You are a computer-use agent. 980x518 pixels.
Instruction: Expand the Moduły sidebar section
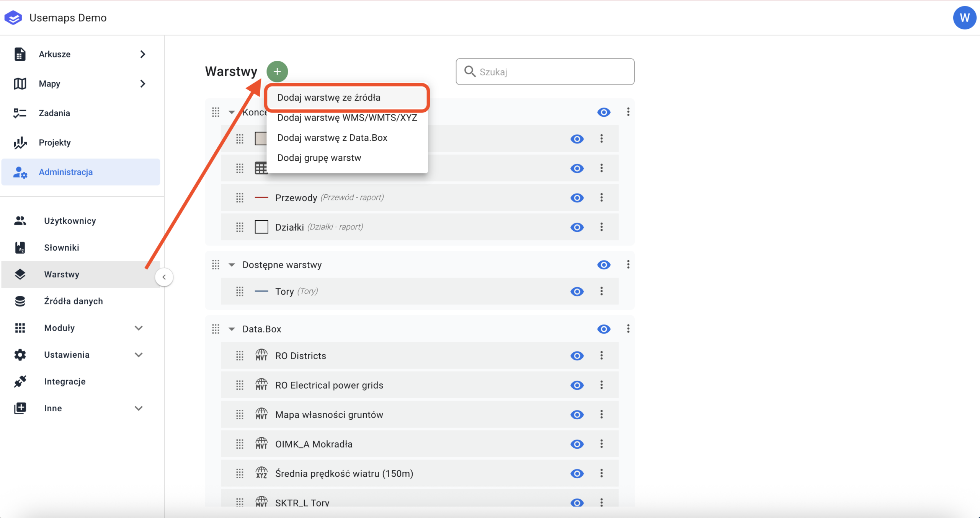(x=139, y=328)
